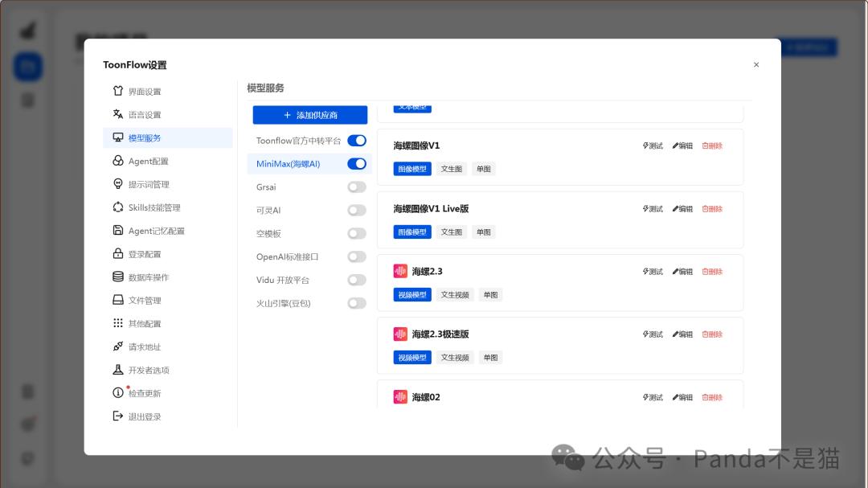Viewport: 868px width, 488px height.
Task: Edit the 海螺02 model
Action: [x=682, y=397]
